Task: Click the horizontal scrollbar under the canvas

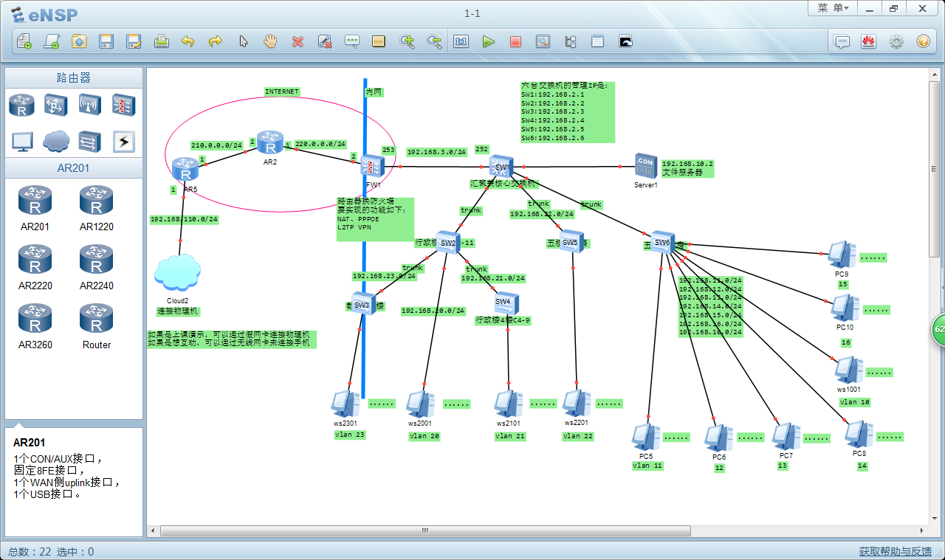Action: tap(425, 530)
